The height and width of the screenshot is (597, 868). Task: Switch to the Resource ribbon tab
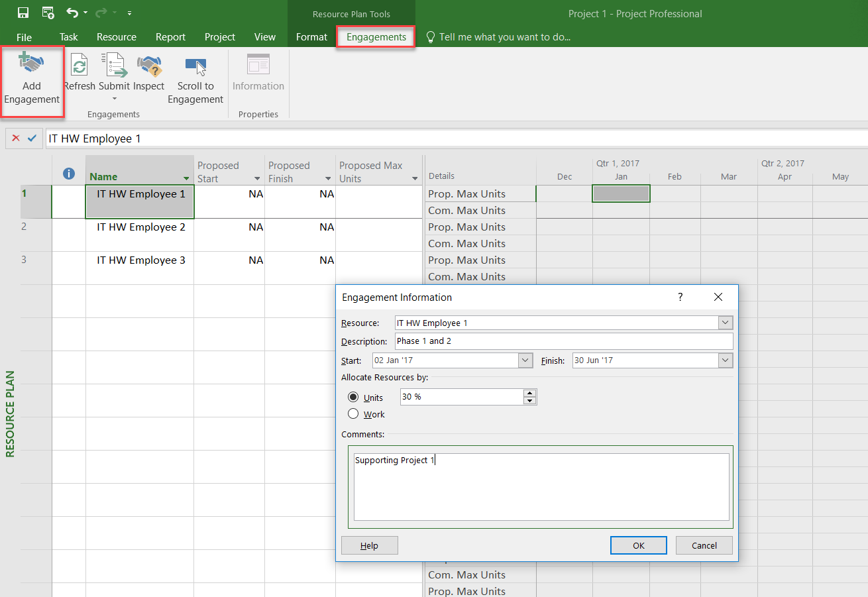click(x=116, y=37)
